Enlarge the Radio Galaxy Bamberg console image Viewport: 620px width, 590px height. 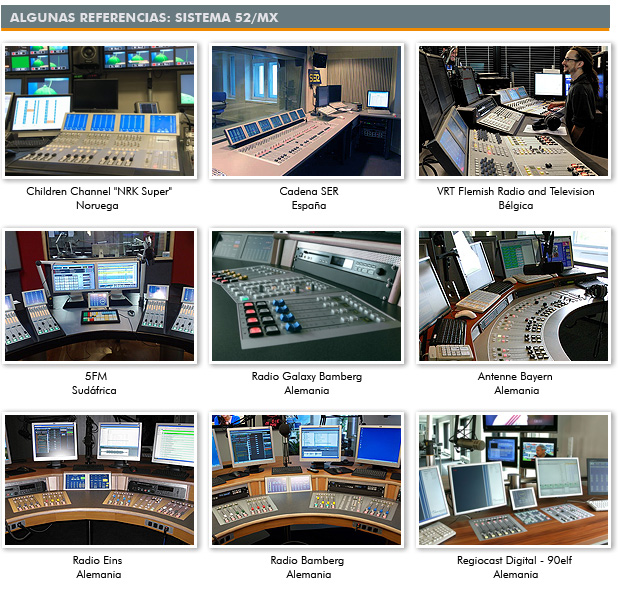(x=307, y=296)
